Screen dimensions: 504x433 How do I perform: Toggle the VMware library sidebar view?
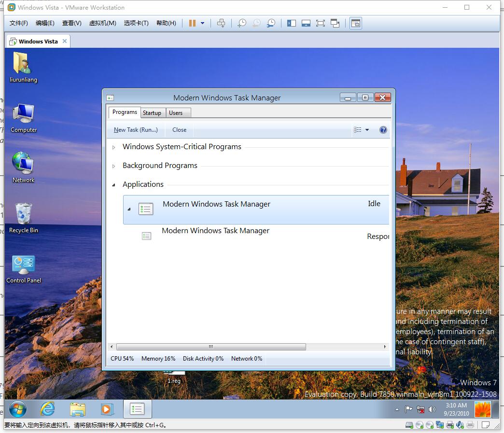[x=292, y=23]
